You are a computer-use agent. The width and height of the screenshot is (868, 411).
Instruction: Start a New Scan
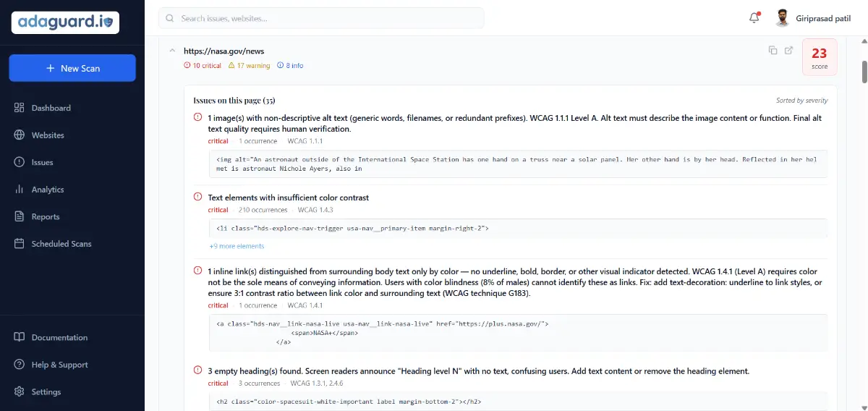(x=72, y=68)
